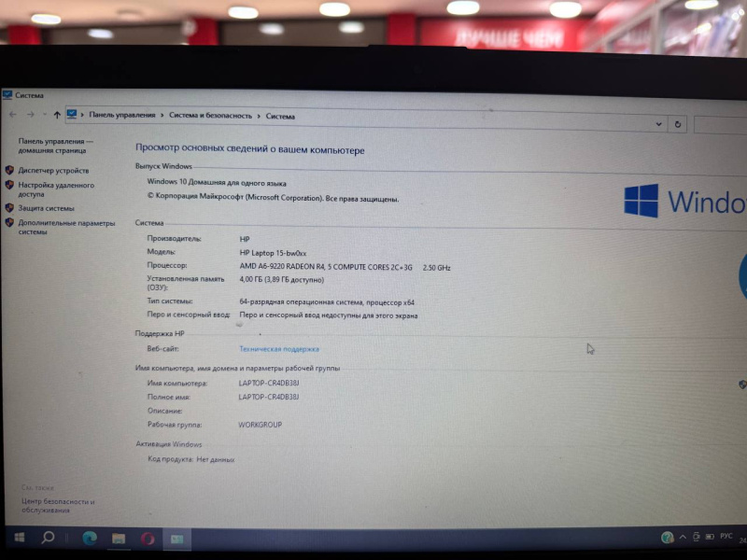Select computer name next to 'Имя компьютера:'
The height and width of the screenshot is (560, 747).
tap(269, 383)
